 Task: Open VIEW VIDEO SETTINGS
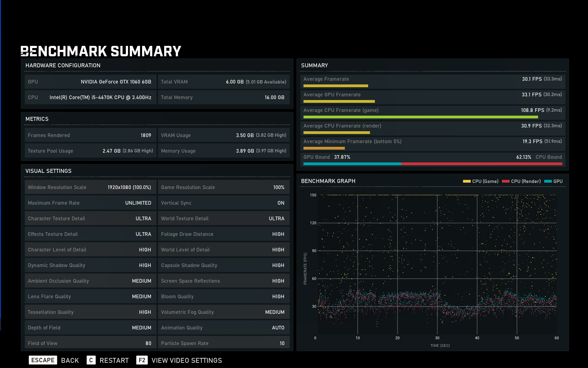click(x=187, y=360)
